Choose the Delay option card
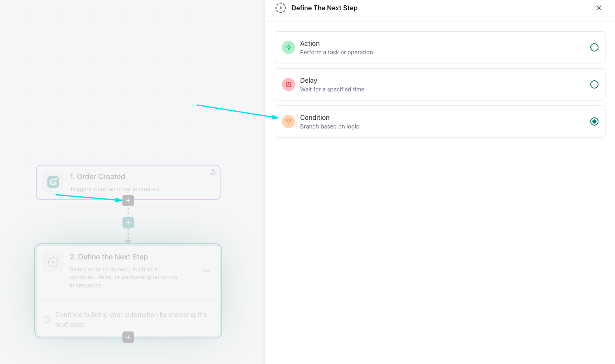 [x=440, y=84]
